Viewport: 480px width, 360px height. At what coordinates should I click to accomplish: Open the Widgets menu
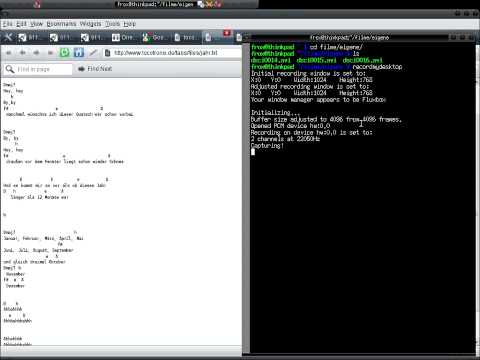[90, 24]
